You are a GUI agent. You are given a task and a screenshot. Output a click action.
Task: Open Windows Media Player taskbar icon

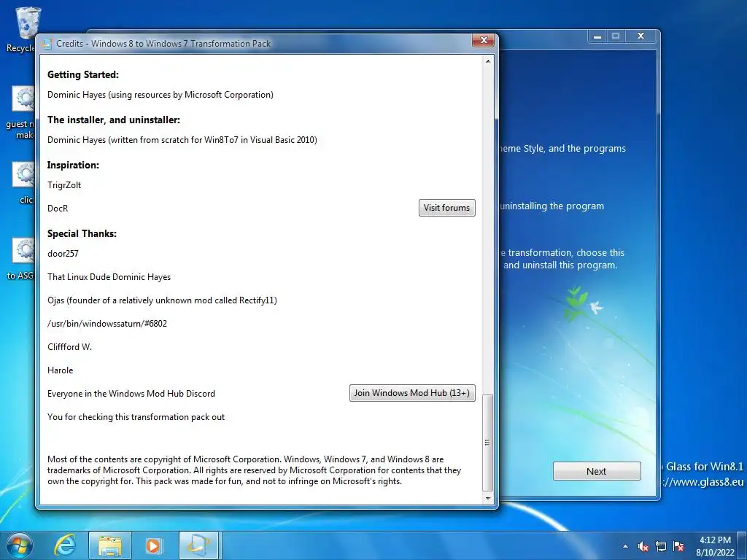(x=154, y=545)
